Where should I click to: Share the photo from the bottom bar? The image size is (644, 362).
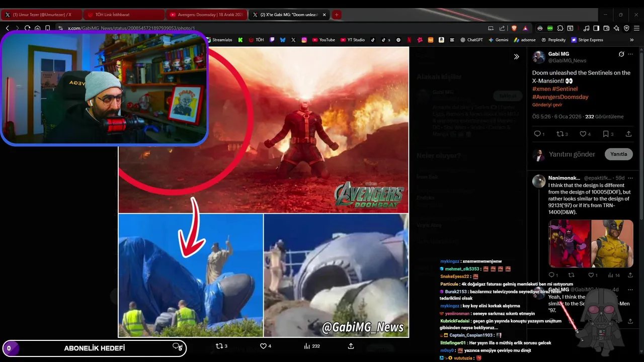(x=351, y=346)
